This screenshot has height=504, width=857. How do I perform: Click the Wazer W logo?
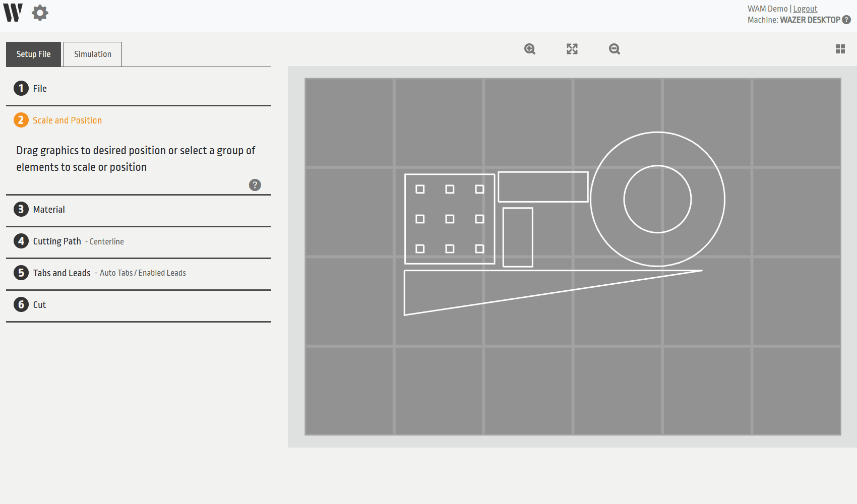tap(13, 13)
